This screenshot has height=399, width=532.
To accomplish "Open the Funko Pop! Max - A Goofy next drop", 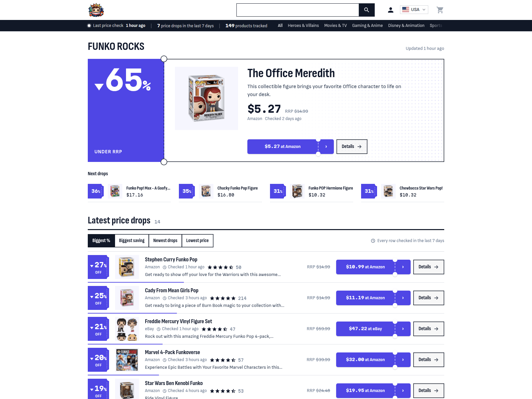I will tap(129, 192).
